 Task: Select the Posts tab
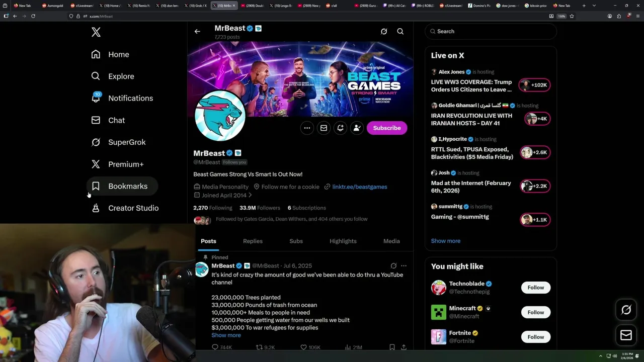point(208,241)
